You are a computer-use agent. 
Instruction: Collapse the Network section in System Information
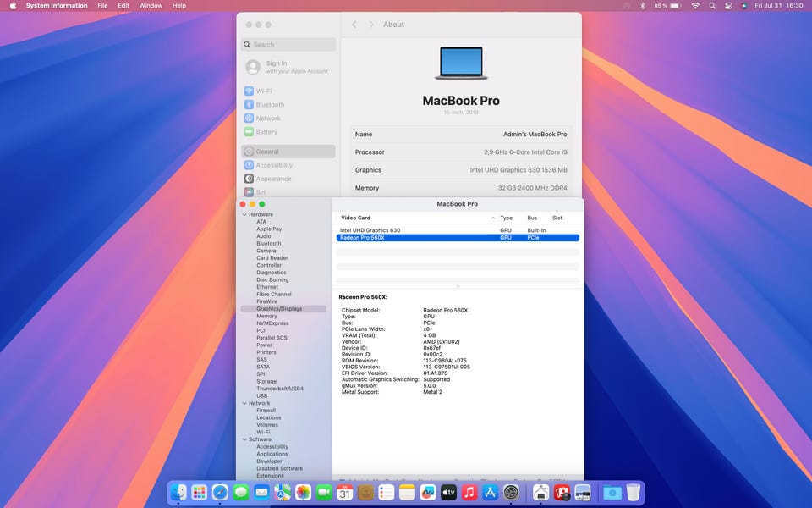[x=244, y=403]
